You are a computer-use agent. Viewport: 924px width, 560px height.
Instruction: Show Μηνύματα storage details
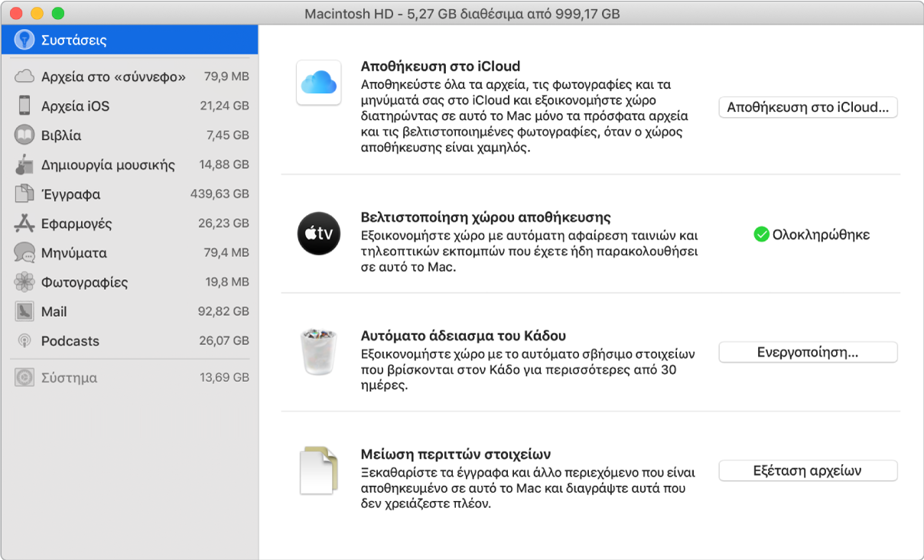click(x=73, y=253)
